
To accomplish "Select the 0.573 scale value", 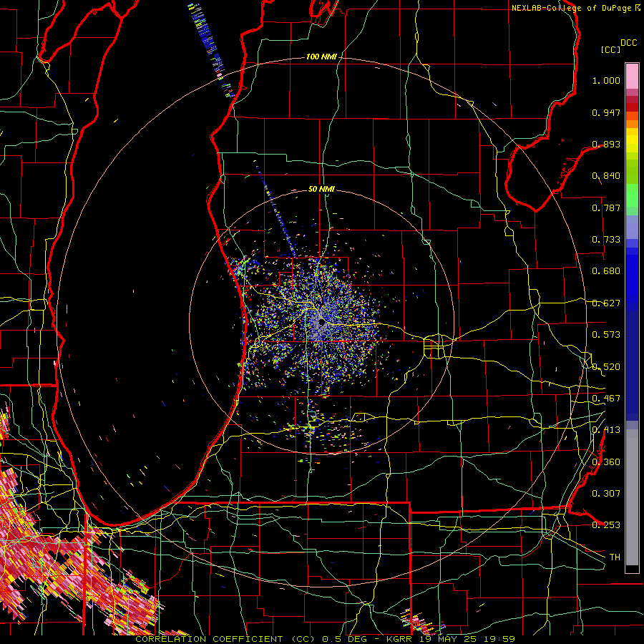I will pos(606,335).
